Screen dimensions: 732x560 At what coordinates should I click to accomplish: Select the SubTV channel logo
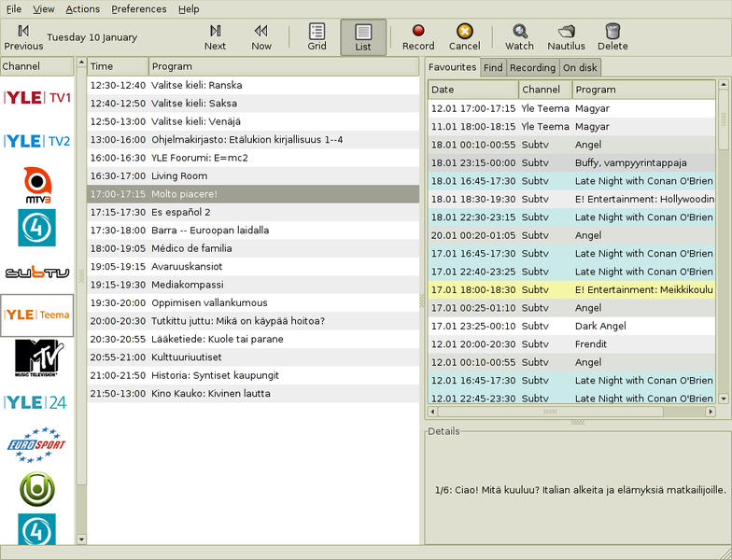37,273
